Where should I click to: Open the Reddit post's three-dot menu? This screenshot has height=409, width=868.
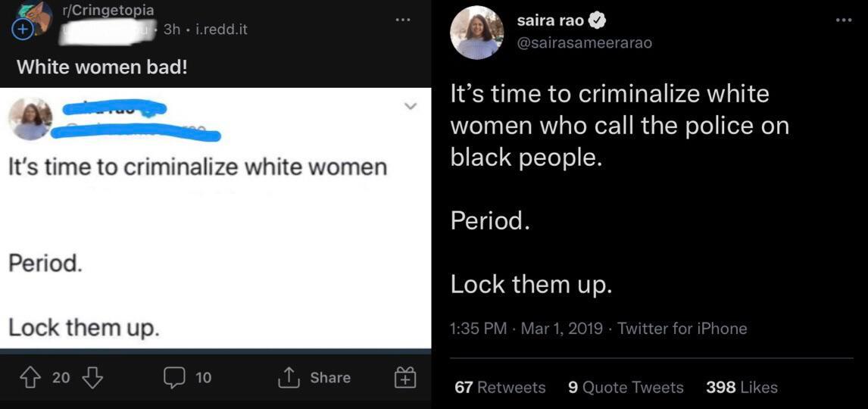[x=402, y=20]
